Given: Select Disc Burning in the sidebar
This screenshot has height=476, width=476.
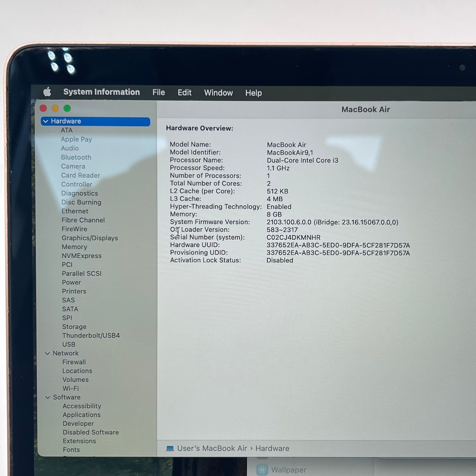Looking at the screenshot, I should (x=81, y=202).
